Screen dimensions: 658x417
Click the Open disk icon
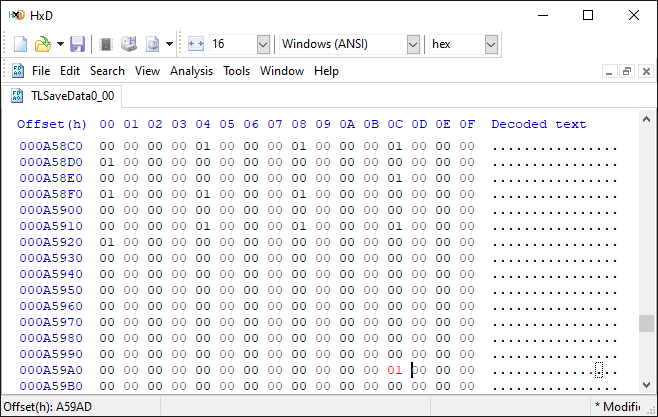click(129, 44)
